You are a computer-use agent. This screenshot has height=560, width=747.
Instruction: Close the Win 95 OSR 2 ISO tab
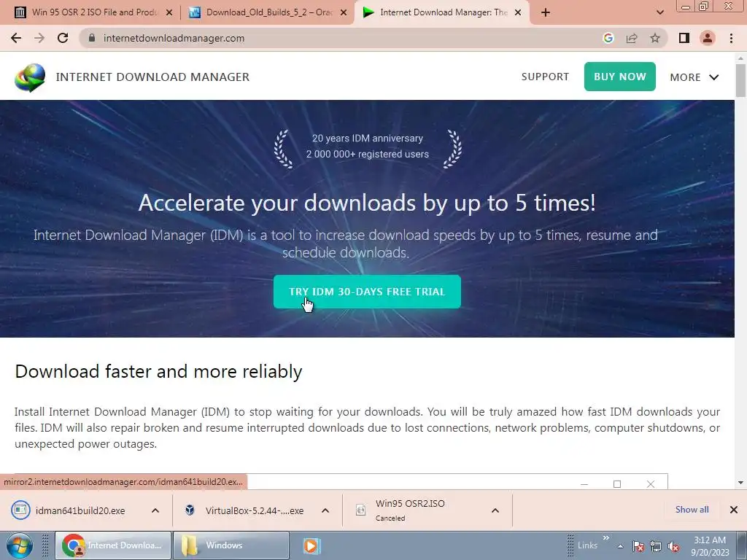(x=169, y=13)
